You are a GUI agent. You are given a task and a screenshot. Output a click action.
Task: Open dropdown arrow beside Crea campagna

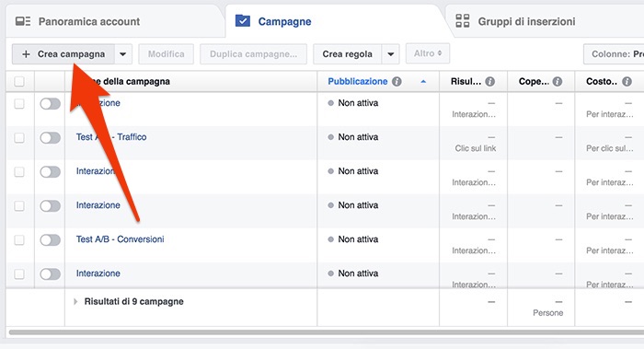122,54
